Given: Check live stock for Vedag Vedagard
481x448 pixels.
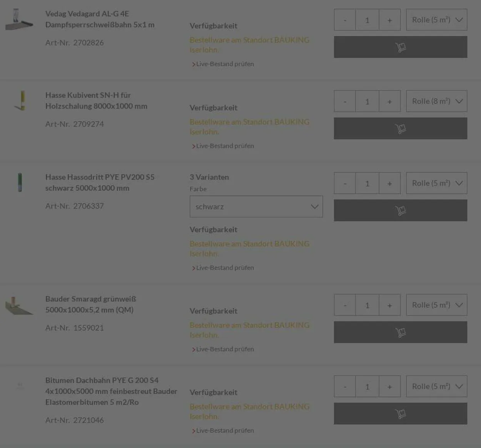Looking at the screenshot, I should [x=225, y=64].
